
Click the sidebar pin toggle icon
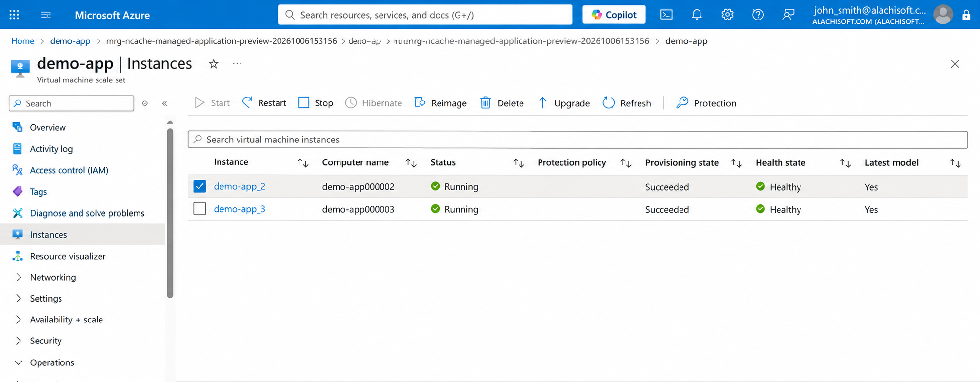click(145, 103)
